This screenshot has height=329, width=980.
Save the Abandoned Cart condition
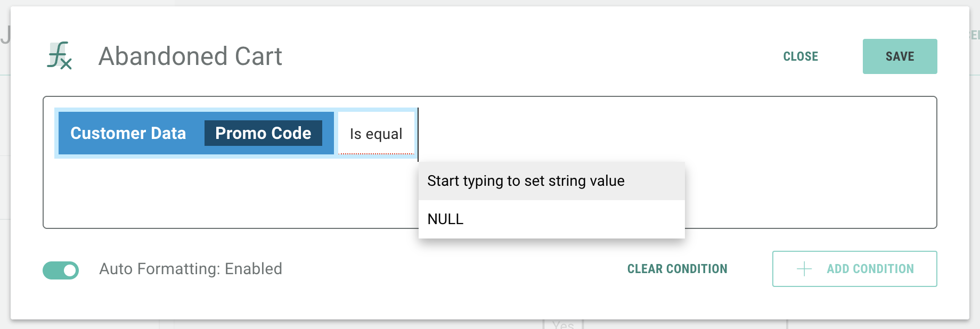[x=900, y=56]
